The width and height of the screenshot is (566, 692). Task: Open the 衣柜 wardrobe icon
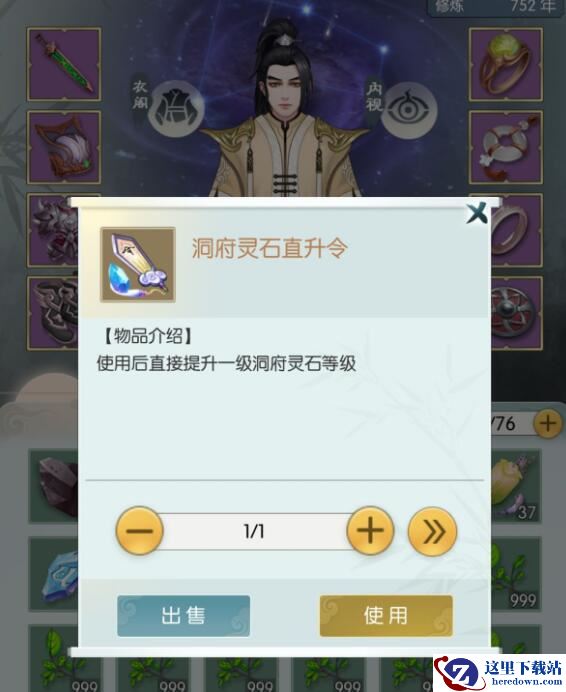[176, 108]
